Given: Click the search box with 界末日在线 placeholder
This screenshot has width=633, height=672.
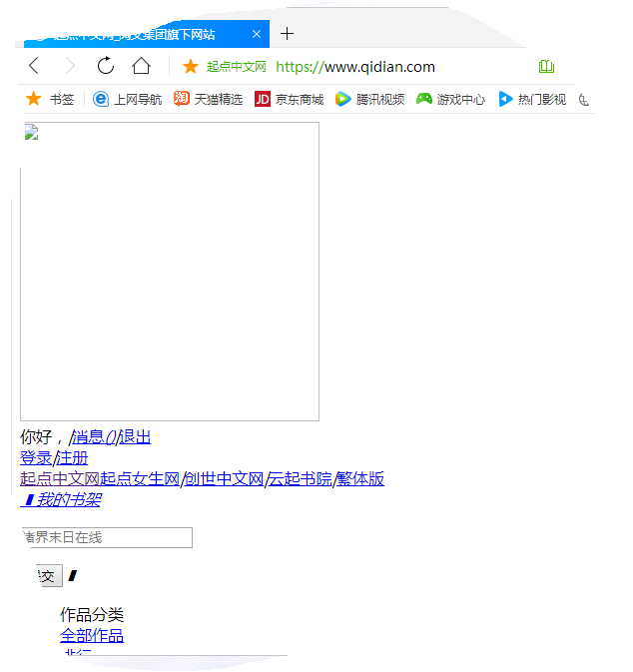Looking at the screenshot, I should click(x=107, y=537).
